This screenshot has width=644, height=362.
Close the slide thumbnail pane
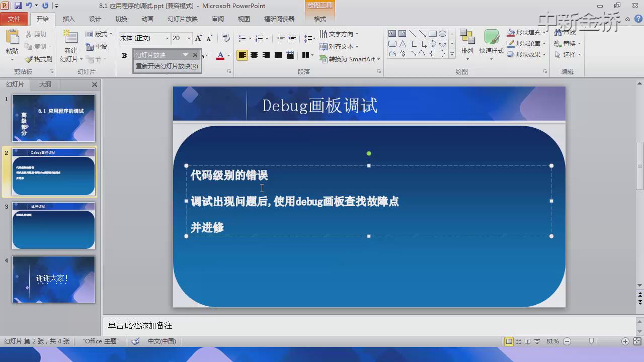coord(94,84)
